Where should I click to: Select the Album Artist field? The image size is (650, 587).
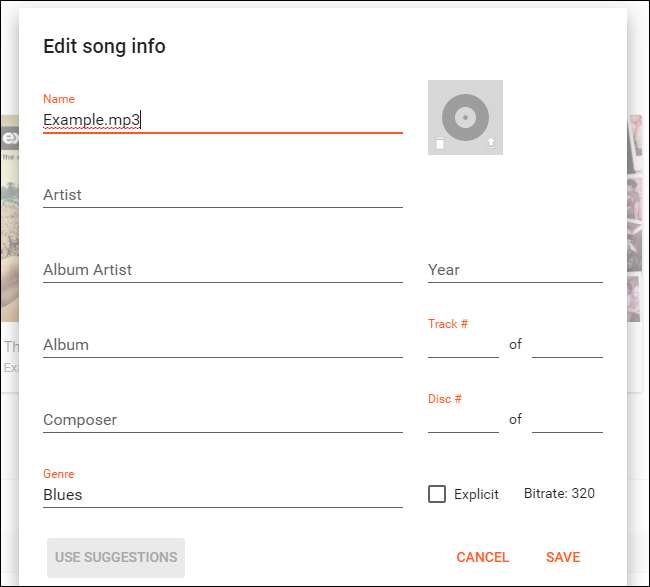[x=222, y=270]
